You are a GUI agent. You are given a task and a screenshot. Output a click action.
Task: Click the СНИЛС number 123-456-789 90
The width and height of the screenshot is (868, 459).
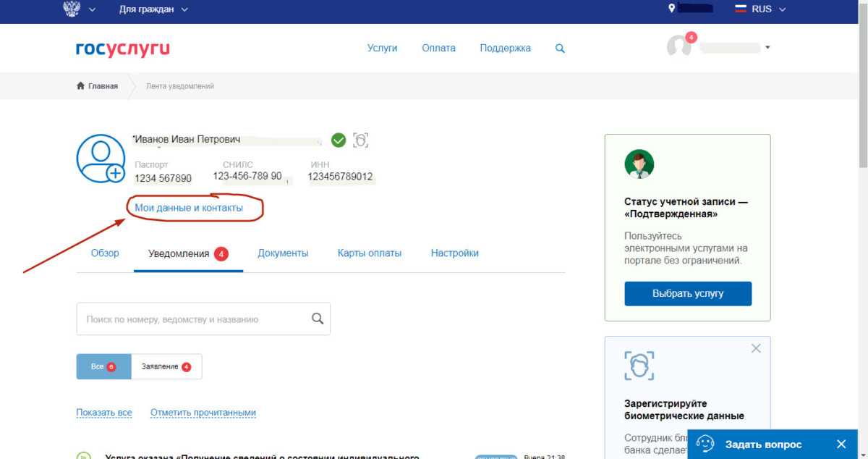point(247,176)
